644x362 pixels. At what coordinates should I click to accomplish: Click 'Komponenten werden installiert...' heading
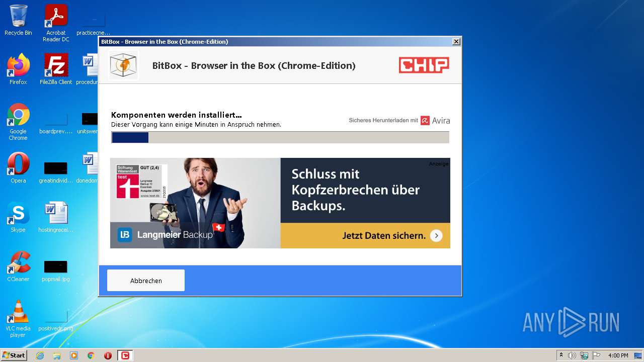[177, 115]
